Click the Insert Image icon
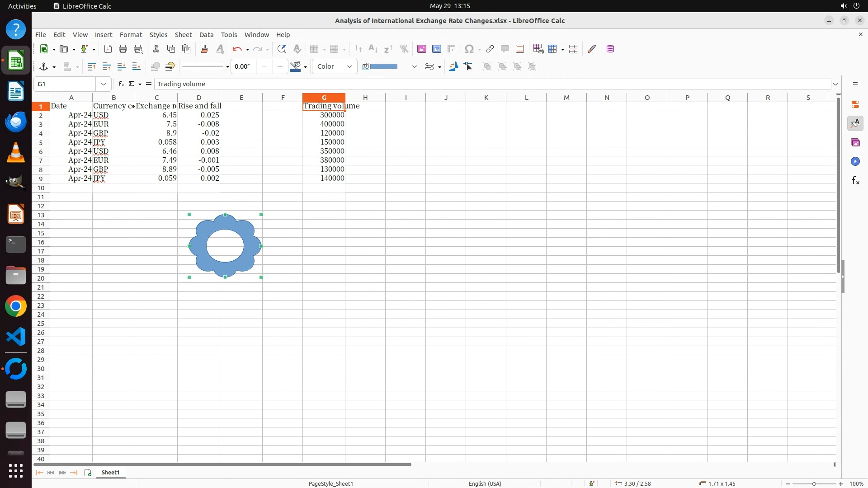This screenshot has height=488, width=868. click(x=421, y=49)
